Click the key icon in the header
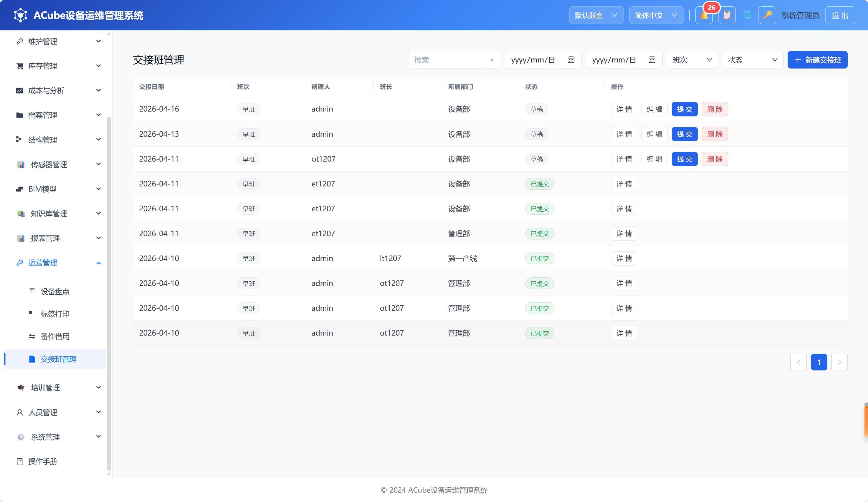The image size is (868, 502). [x=767, y=15]
